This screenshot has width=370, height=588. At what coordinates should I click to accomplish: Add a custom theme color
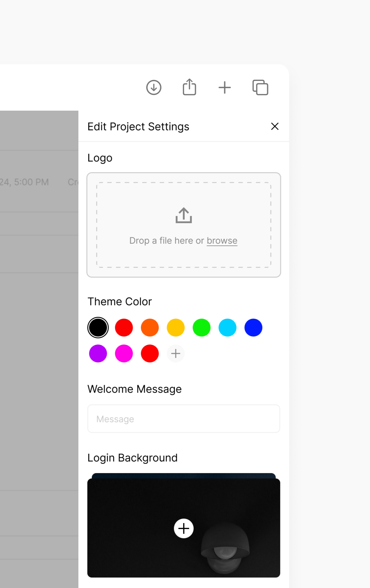click(x=176, y=354)
